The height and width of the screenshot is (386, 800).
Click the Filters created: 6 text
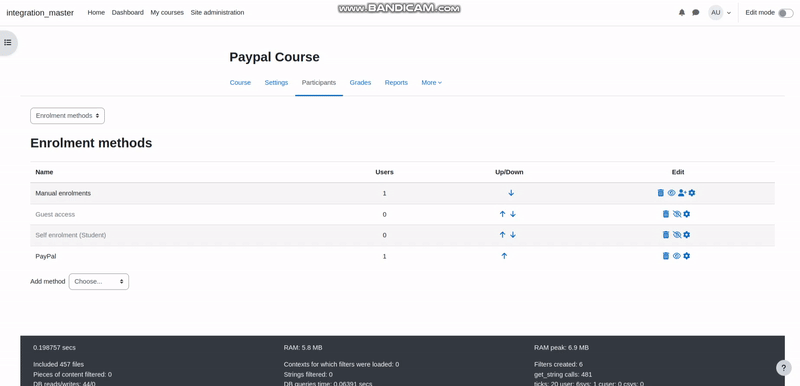pyautogui.click(x=558, y=365)
